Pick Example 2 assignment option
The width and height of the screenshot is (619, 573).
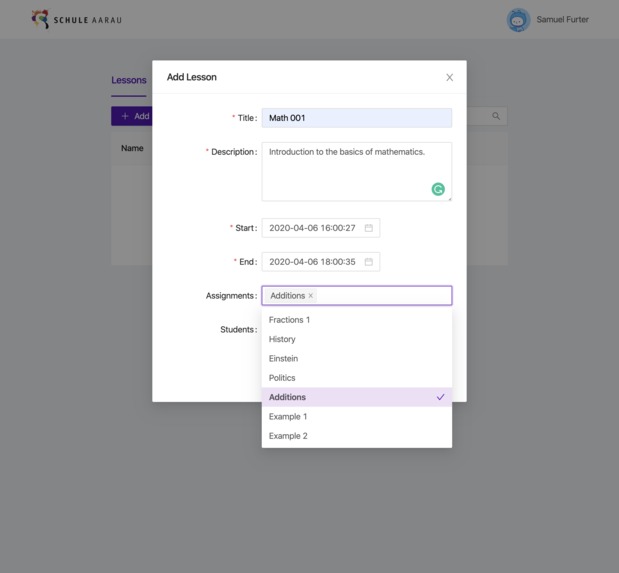(356, 436)
